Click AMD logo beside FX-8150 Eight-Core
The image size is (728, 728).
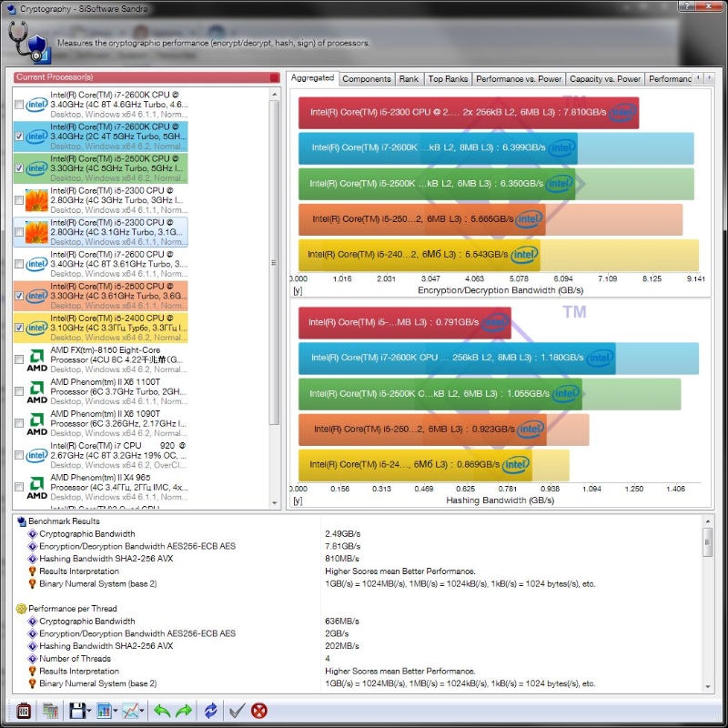37,359
